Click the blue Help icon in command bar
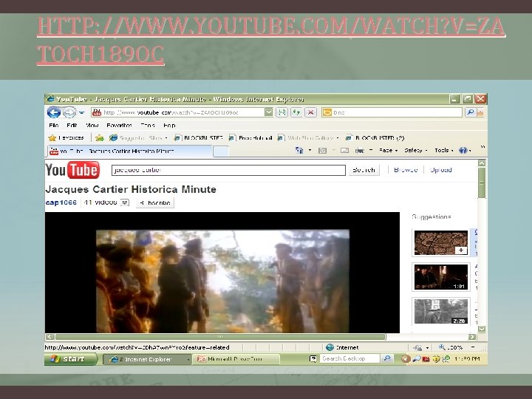The height and width of the screenshot is (399, 532). (463, 150)
